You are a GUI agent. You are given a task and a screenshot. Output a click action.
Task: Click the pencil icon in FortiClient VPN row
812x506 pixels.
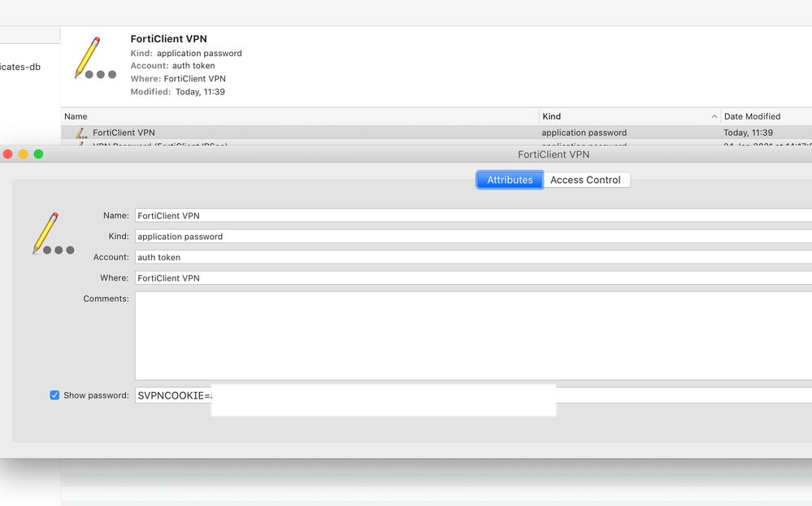click(x=80, y=133)
